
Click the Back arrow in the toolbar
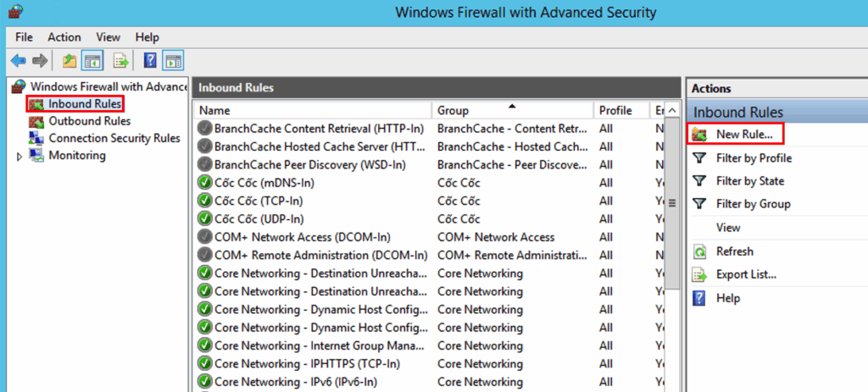tap(19, 60)
